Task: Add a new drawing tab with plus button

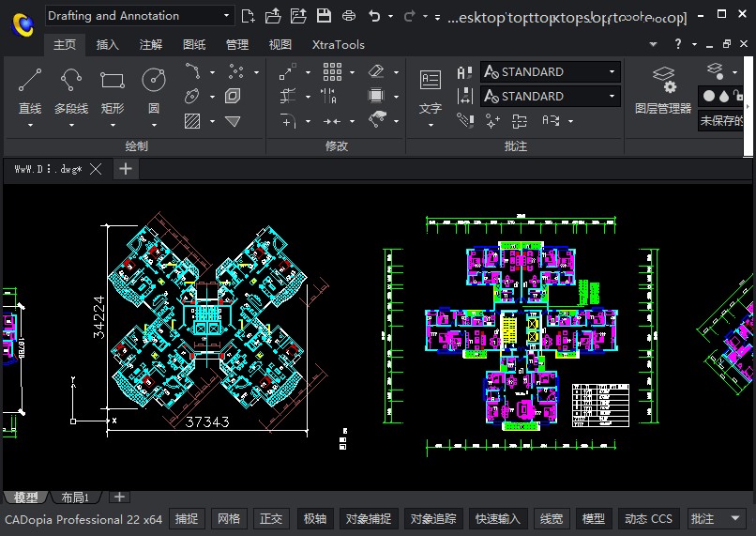Action: click(126, 169)
